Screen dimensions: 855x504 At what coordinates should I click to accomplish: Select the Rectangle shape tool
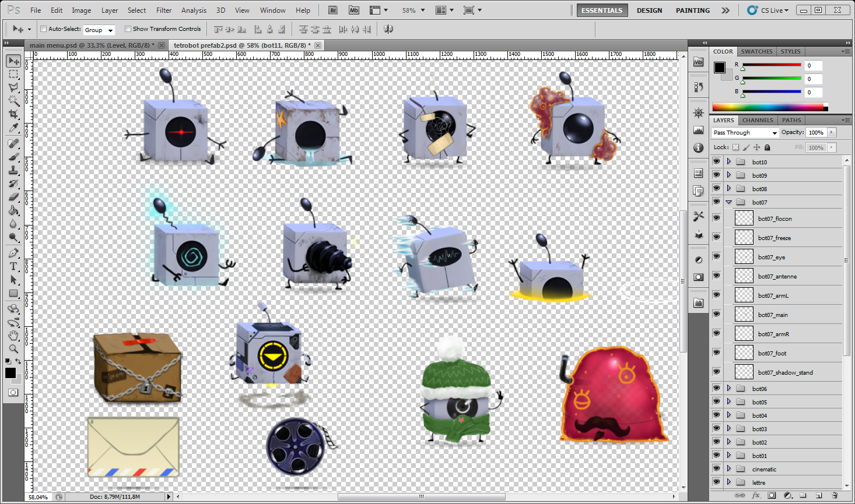click(x=13, y=293)
